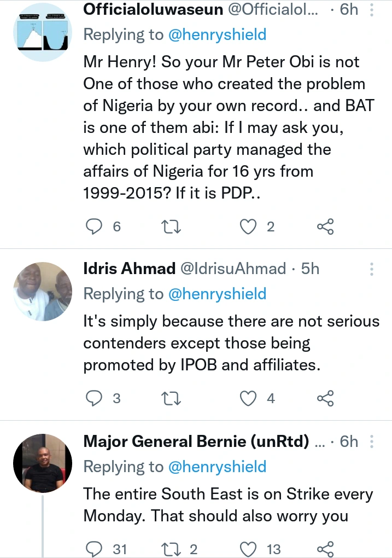This screenshot has width=392, height=558.
Task: Open more options for Officialoluwaseun's tweet
Action: tap(372, 10)
